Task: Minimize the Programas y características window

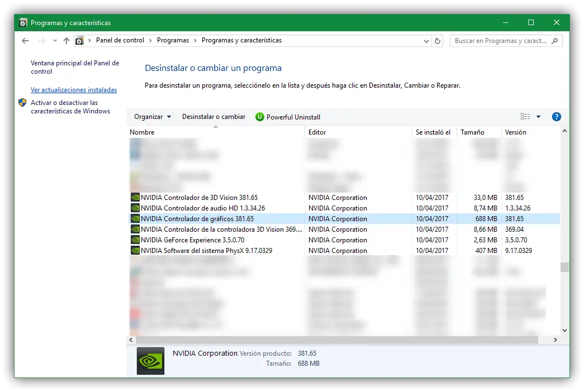Action: coord(505,23)
